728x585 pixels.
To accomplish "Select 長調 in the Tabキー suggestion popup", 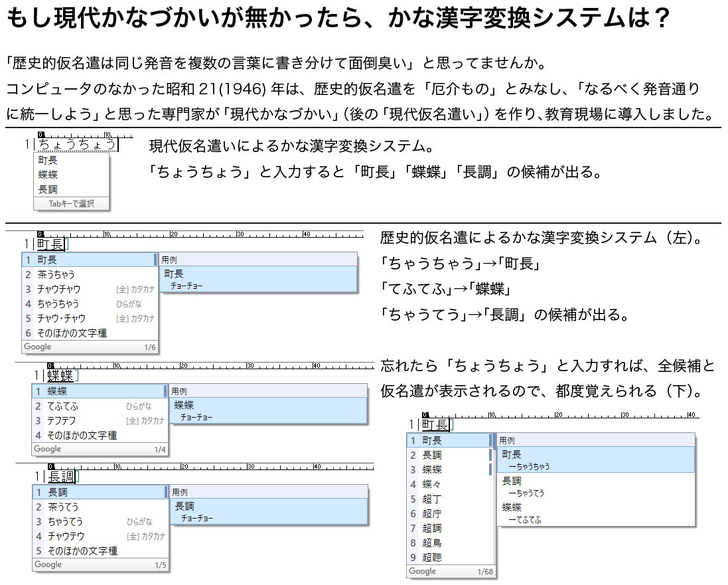I will (71, 189).
